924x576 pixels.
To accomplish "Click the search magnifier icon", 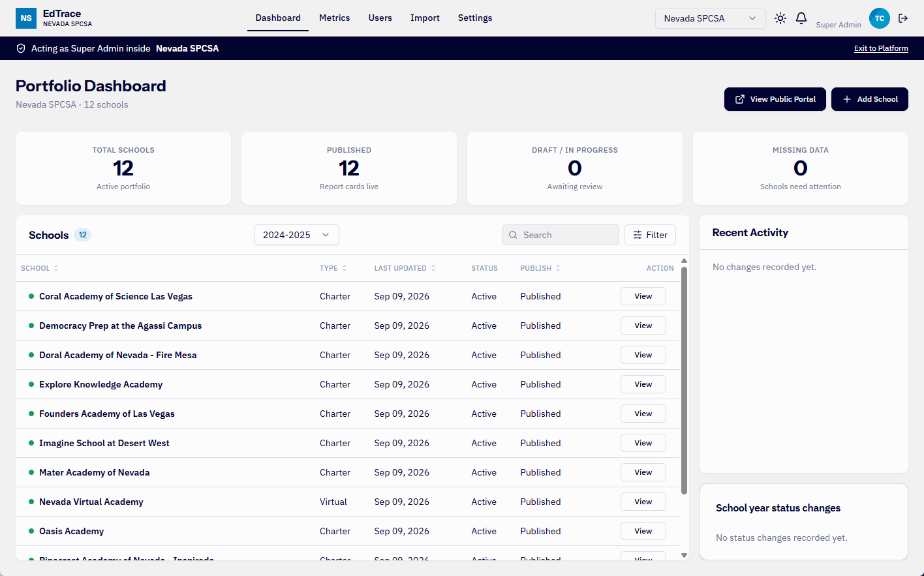I will [513, 235].
